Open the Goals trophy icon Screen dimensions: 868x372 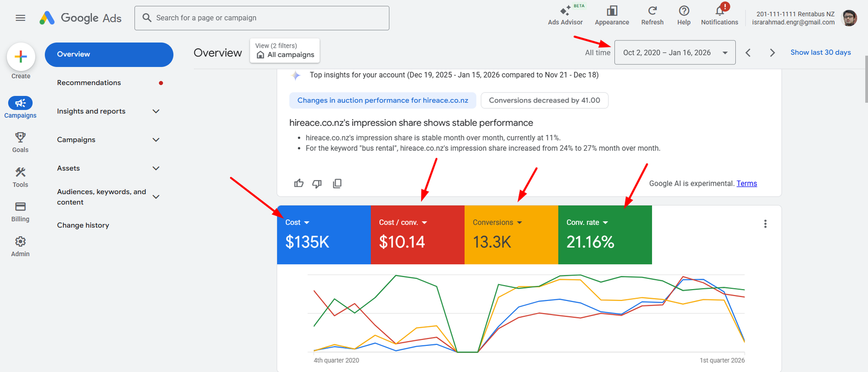[21, 137]
